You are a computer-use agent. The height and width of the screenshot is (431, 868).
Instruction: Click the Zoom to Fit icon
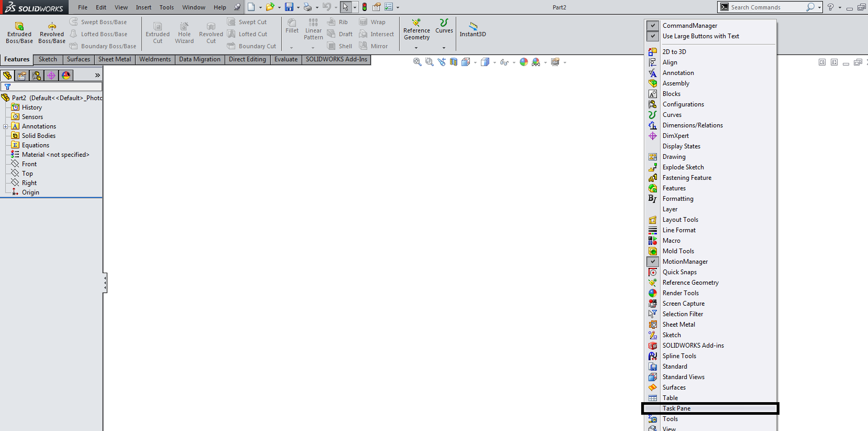pos(417,62)
